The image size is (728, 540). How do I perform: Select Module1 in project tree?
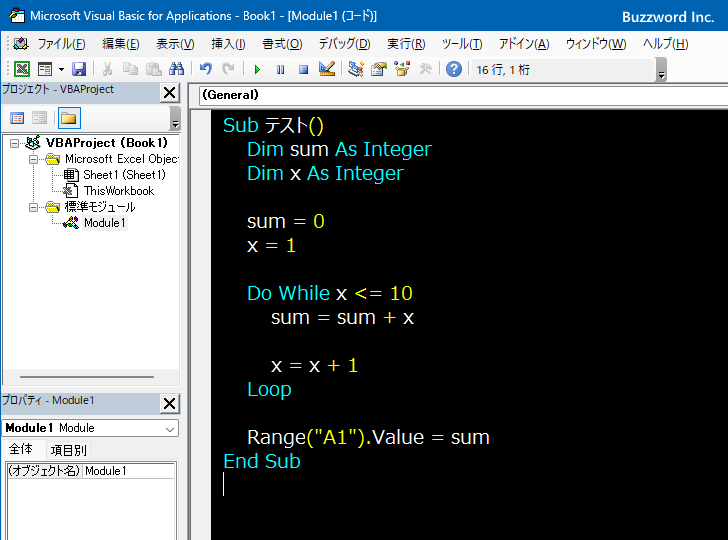point(105,223)
